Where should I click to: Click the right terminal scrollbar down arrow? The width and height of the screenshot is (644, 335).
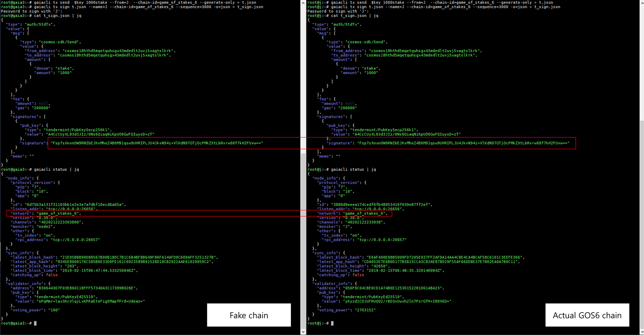[641, 332]
